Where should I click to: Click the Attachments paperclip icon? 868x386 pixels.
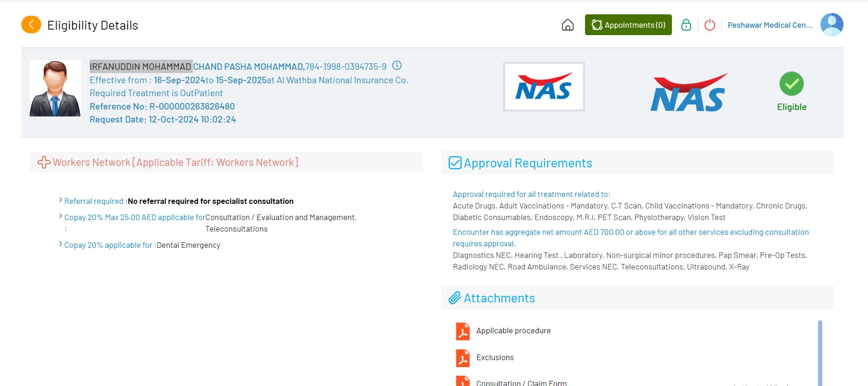point(455,298)
